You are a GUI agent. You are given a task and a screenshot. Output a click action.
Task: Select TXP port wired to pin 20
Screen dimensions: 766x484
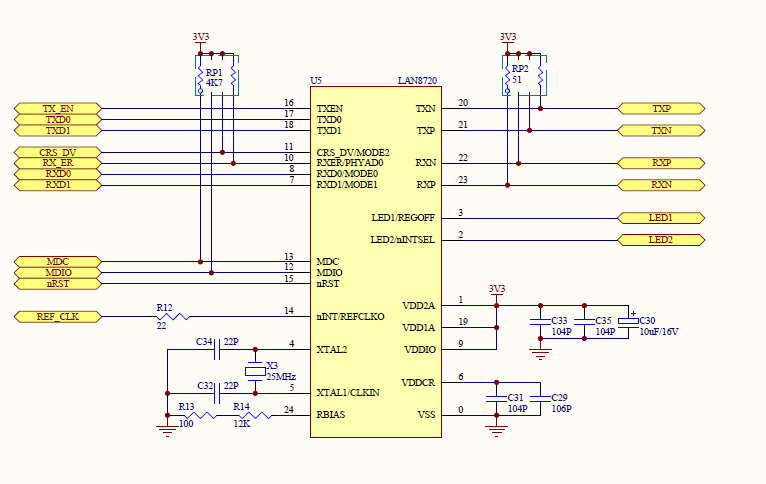pyautogui.click(x=661, y=108)
